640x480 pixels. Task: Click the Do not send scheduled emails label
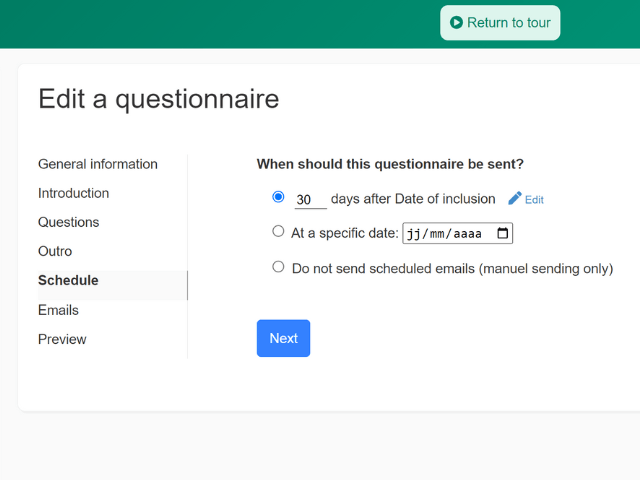click(453, 269)
